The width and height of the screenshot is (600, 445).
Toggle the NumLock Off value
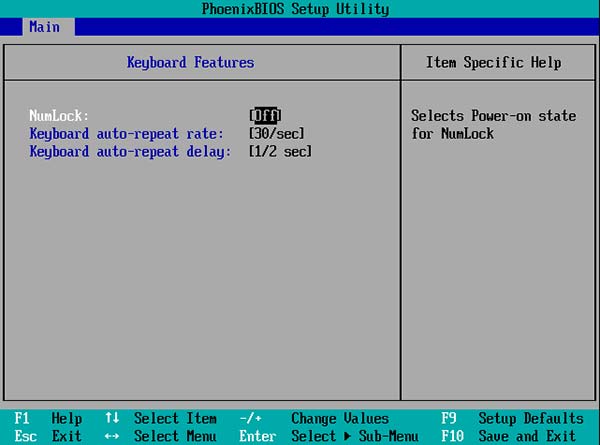[x=265, y=115]
